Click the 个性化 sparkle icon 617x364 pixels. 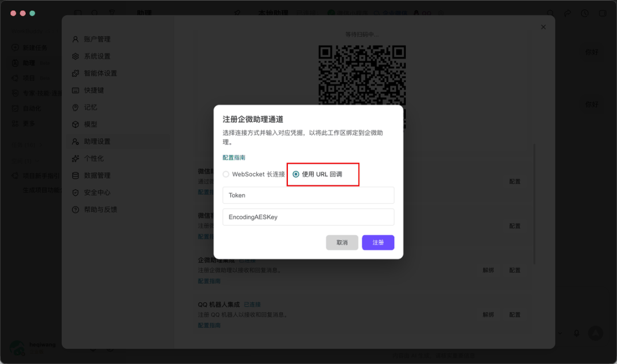coord(75,159)
